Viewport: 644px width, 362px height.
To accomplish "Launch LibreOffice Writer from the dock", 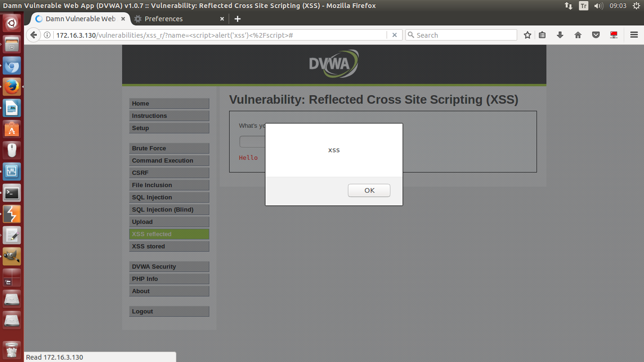I will [x=12, y=108].
